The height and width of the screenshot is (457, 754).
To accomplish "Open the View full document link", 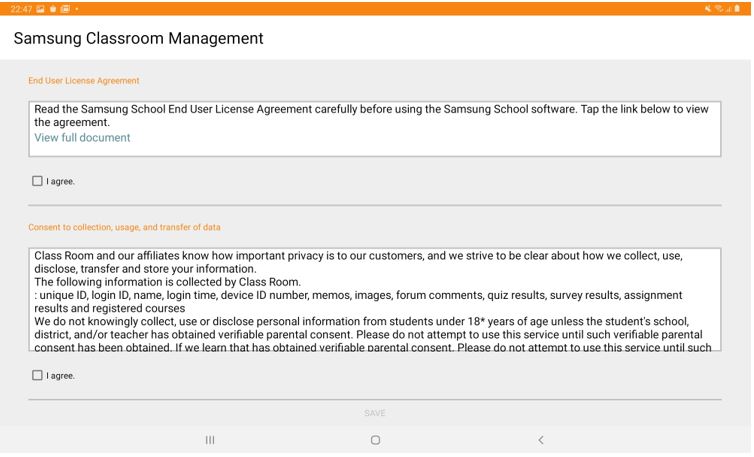I will tap(82, 138).
